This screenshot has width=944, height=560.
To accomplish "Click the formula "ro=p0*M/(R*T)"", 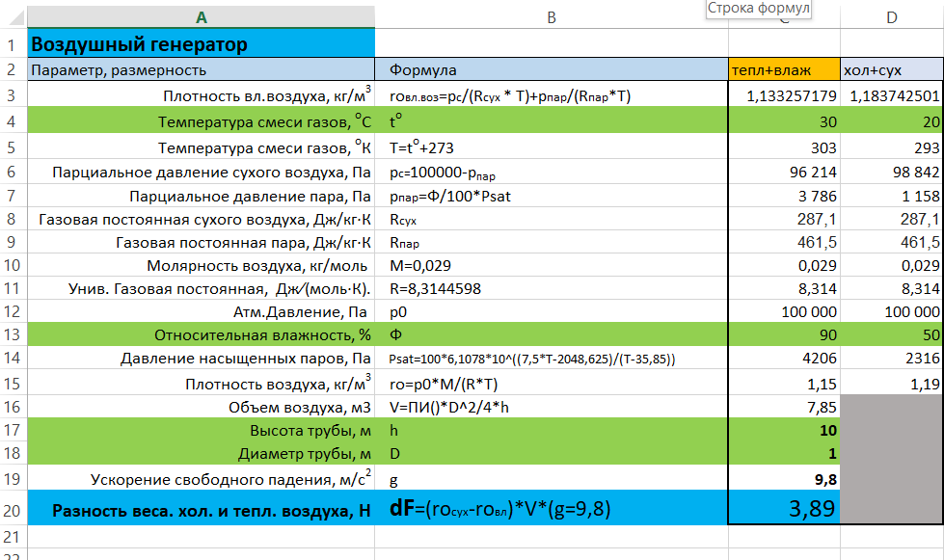I will click(x=552, y=384).
